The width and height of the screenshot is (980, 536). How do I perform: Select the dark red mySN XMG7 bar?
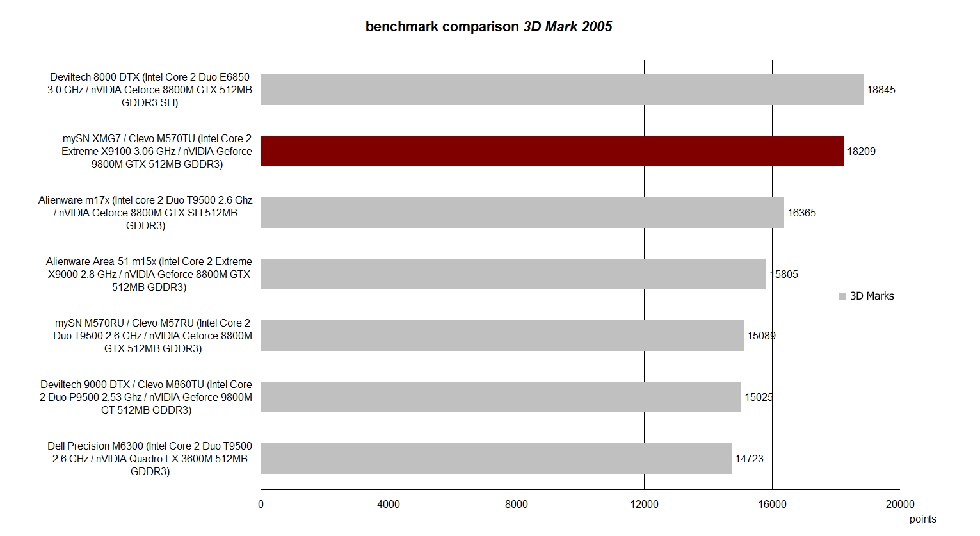point(552,151)
